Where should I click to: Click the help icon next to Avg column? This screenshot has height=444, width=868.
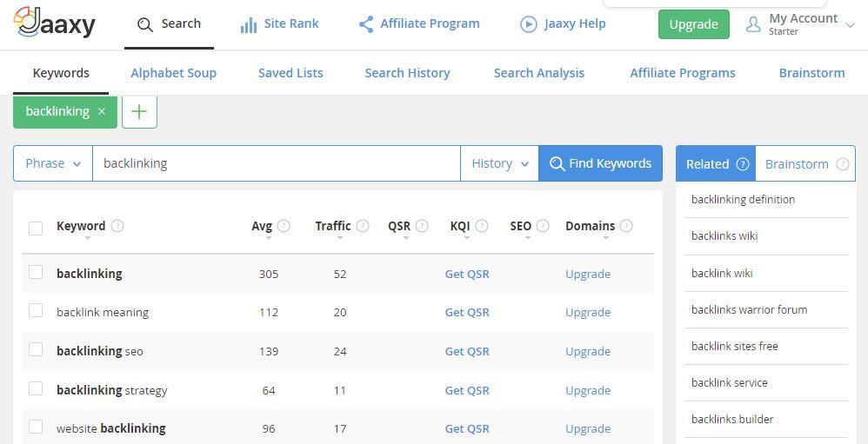click(284, 226)
